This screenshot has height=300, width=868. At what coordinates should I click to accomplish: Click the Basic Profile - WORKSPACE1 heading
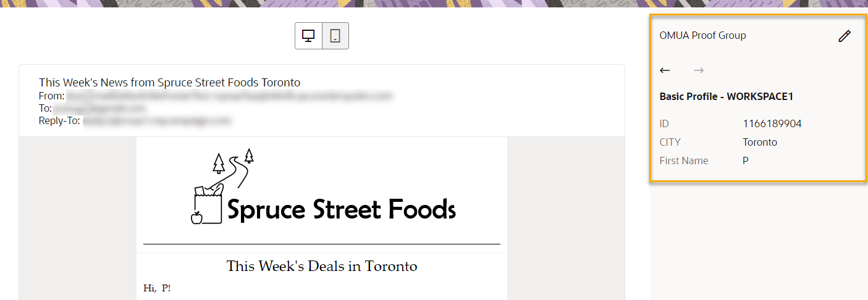[726, 97]
